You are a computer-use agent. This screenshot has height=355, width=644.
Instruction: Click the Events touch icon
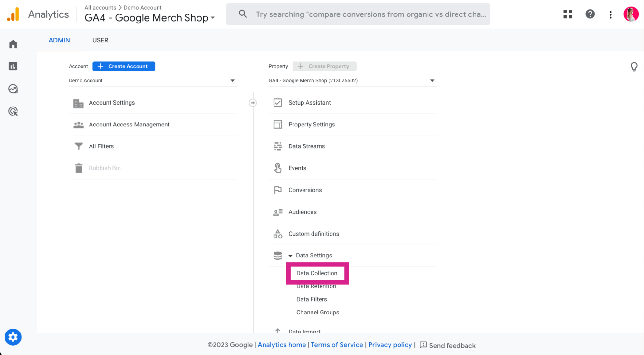point(277,168)
